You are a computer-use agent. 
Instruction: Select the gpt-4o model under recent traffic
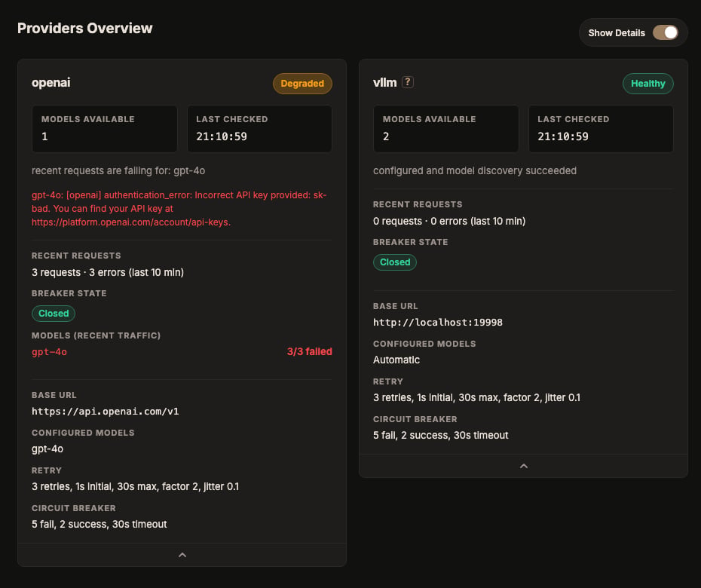coord(49,352)
